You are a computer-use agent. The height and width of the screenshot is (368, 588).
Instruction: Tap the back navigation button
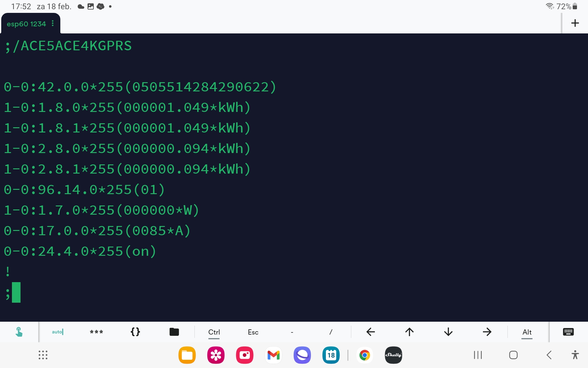pyautogui.click(x=549, y=355)
